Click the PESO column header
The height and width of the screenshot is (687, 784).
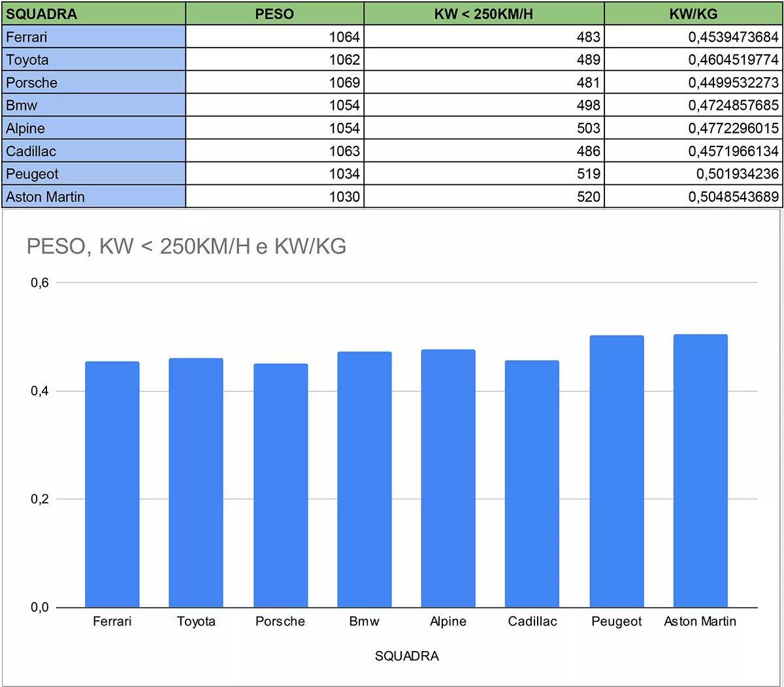274,14
